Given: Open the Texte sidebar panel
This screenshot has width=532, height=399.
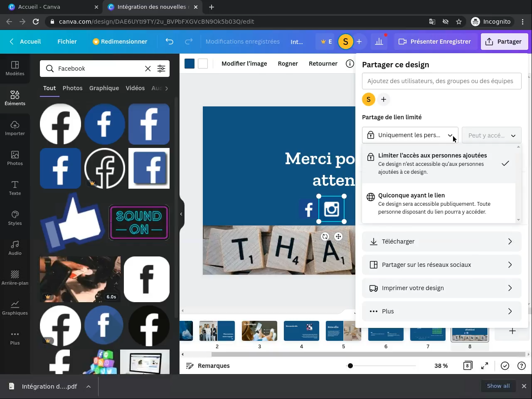Looking at the screenshot, I should (x=15, y=188).
